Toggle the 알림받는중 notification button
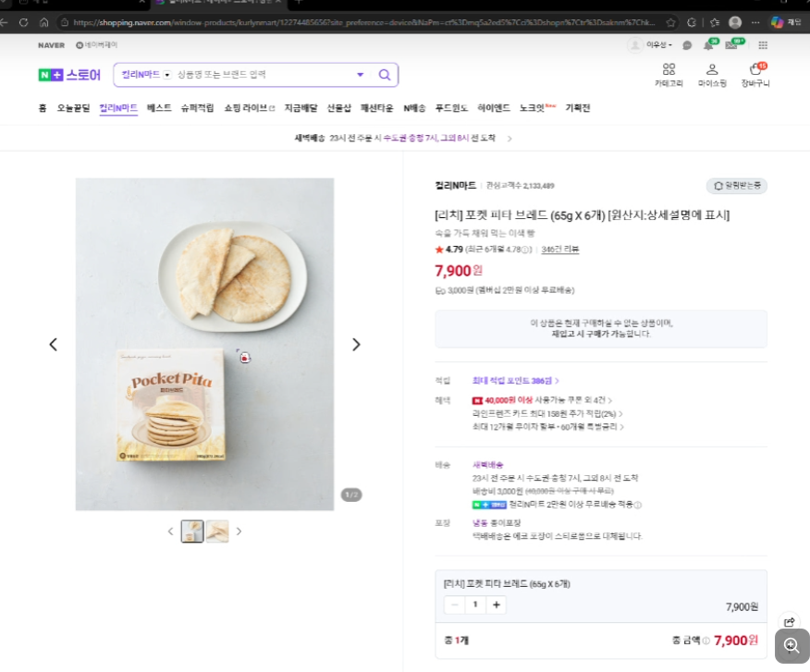Viewport: 810px width, 672px height. [x=737, y=186]
